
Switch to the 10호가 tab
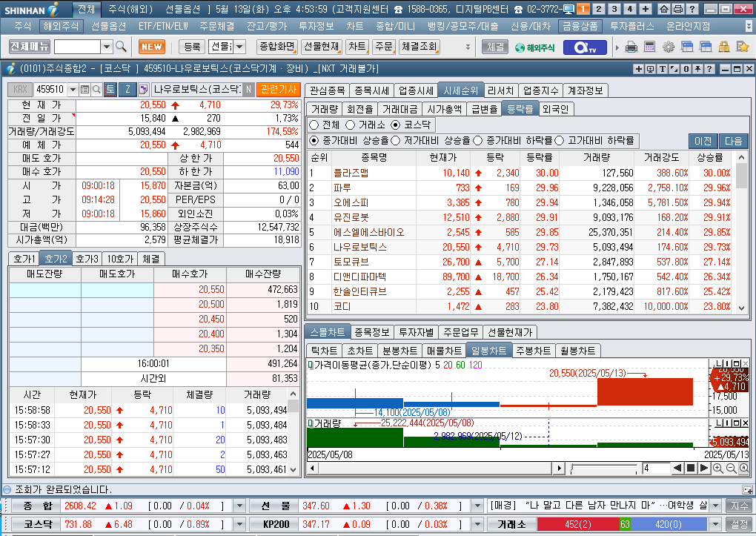click(120, 259)
